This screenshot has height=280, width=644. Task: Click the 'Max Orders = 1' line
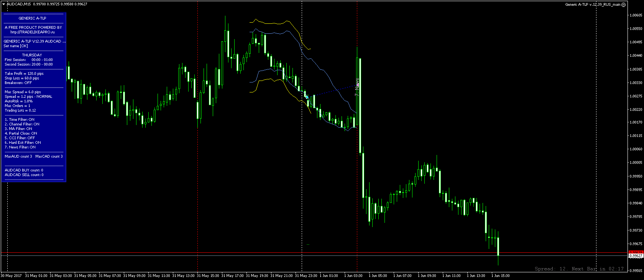[x=17, y=106]
